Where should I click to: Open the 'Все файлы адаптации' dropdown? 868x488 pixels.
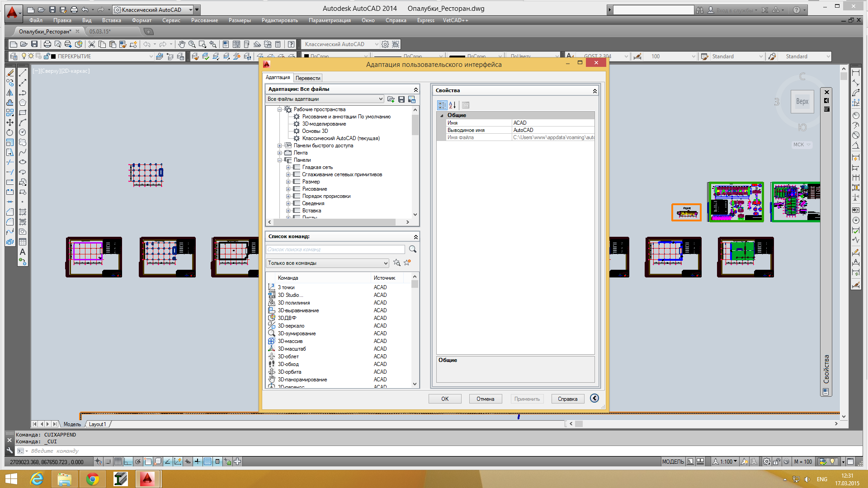point(325,99)
